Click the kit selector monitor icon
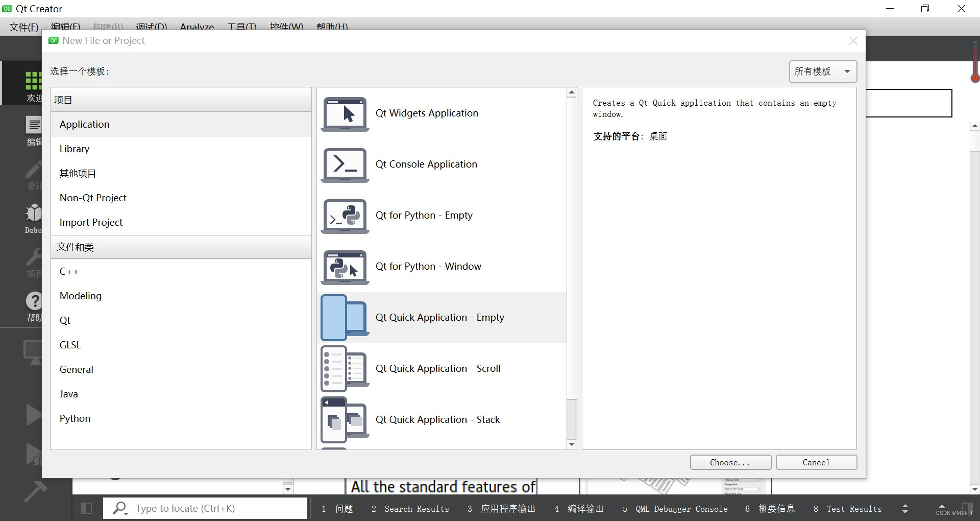 pos(33,352)
